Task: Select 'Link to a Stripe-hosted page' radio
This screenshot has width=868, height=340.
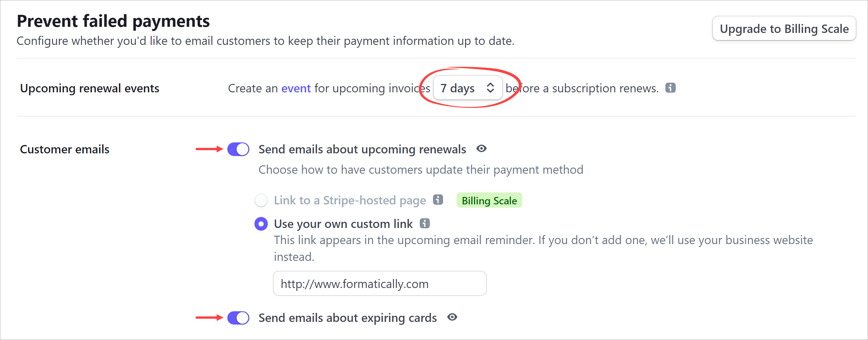Action: pyautogui.click(x=261, y=200)
